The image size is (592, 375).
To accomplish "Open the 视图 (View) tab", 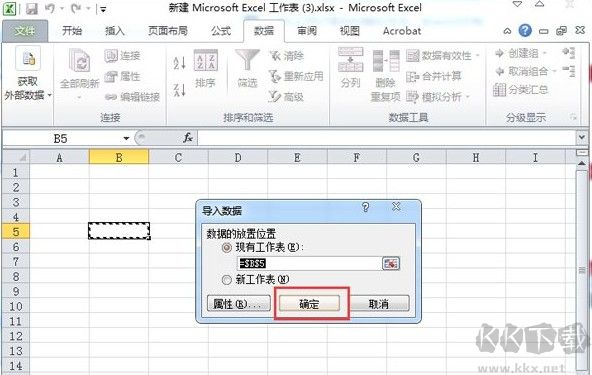I will point(349,31).
